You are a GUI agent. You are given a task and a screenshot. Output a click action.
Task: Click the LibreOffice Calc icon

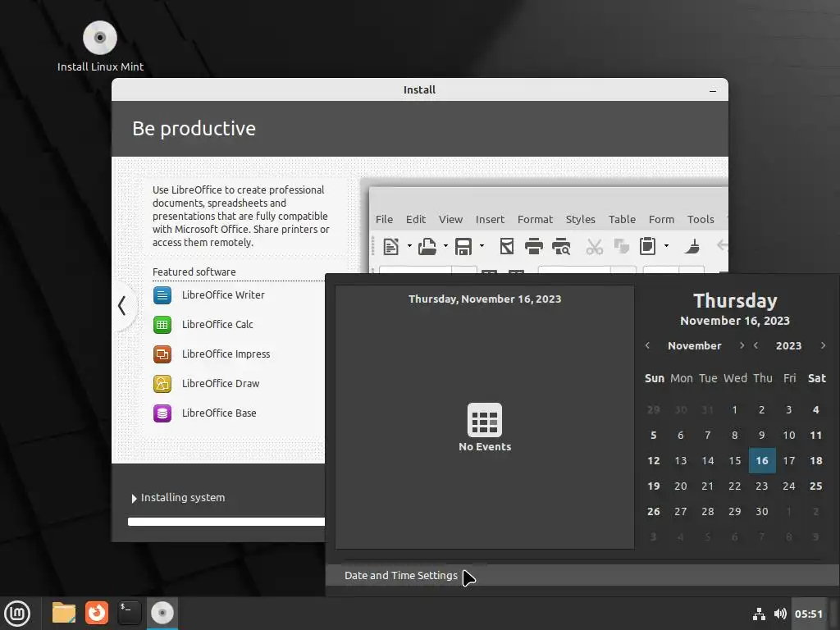click(x=162, y=325)
